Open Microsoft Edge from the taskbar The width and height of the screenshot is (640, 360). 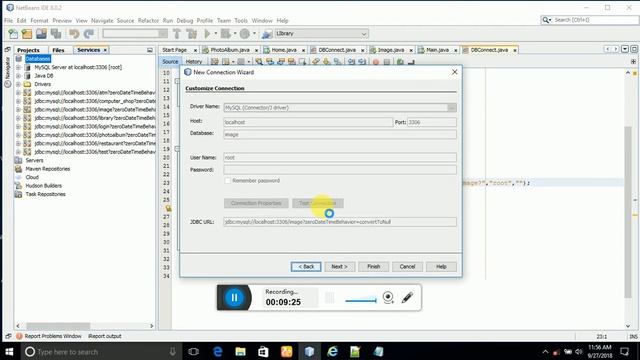[218, 351]
